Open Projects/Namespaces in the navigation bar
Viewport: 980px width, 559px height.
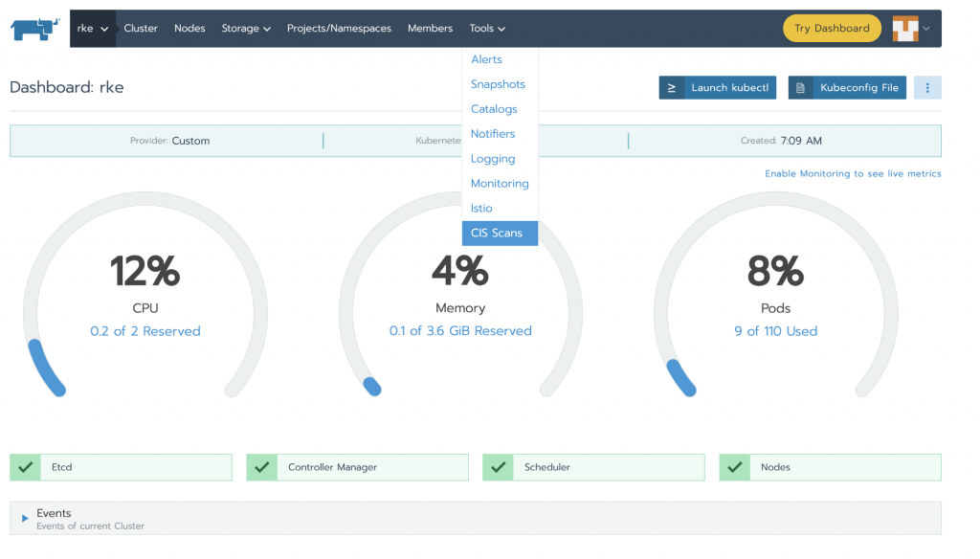[339, 29]
